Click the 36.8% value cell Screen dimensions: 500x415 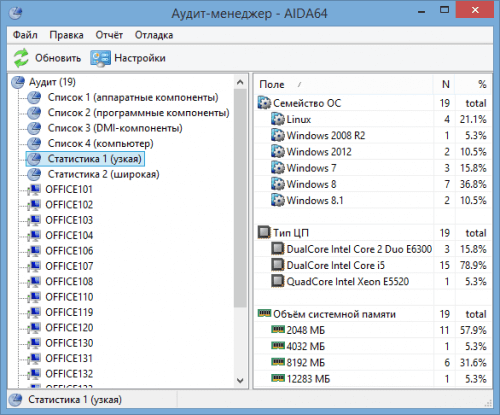(473, 184)
